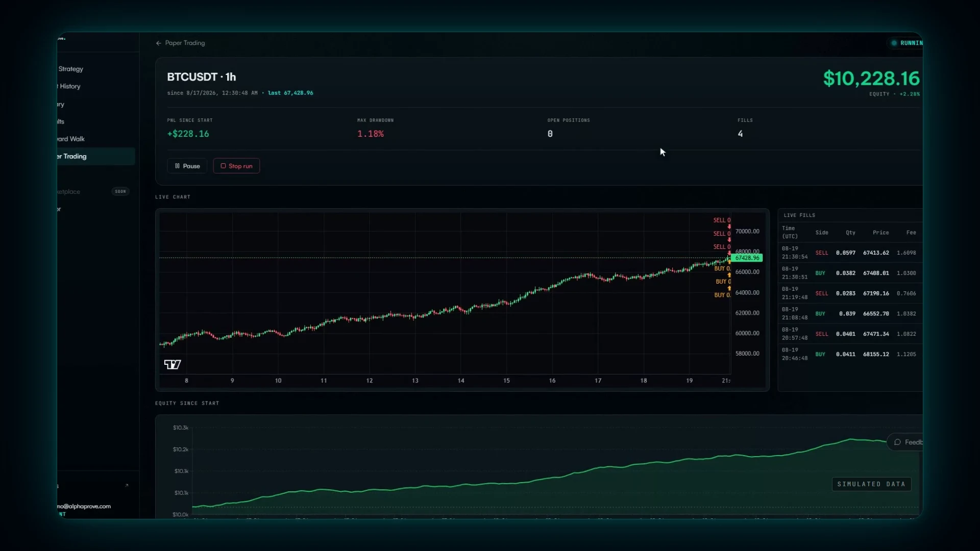Click the 1.18% max drawdown value

click(371, 134)
